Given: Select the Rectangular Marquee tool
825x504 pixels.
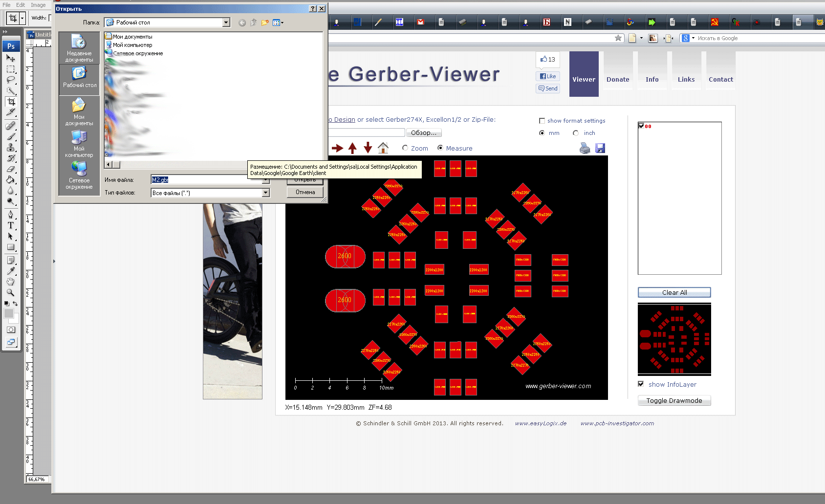Looking at the screenshot, I should 11,69.
